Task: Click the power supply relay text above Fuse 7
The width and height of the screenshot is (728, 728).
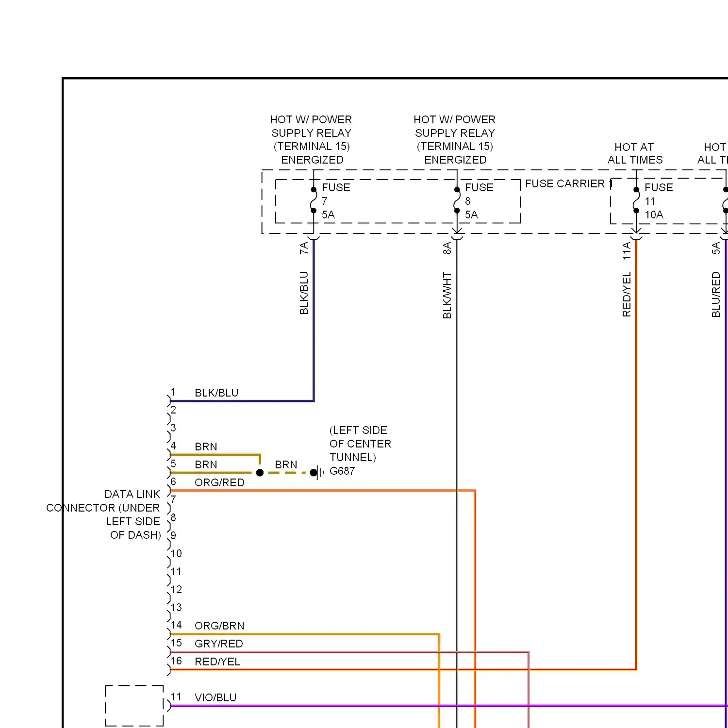Action: click(x=312, y=139)
